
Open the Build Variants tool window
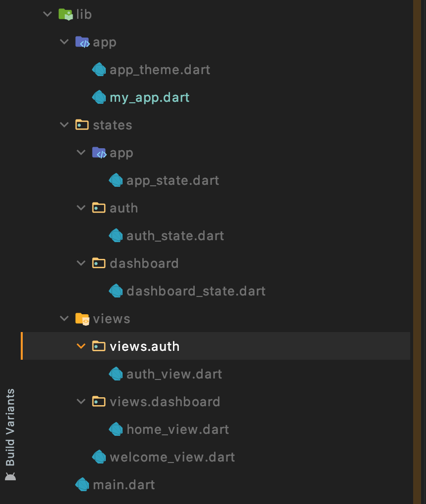(10, 427)
